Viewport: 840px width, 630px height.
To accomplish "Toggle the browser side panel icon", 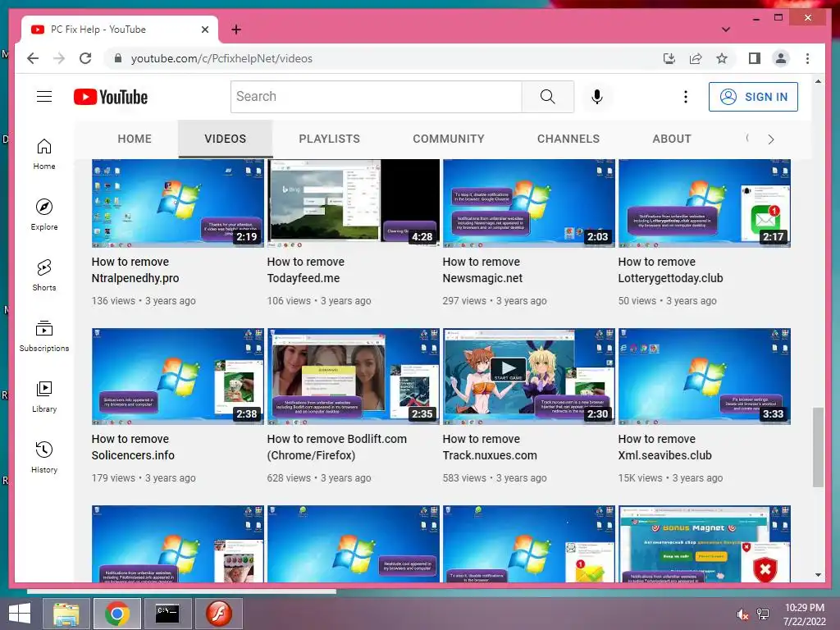I will point(755,58).
